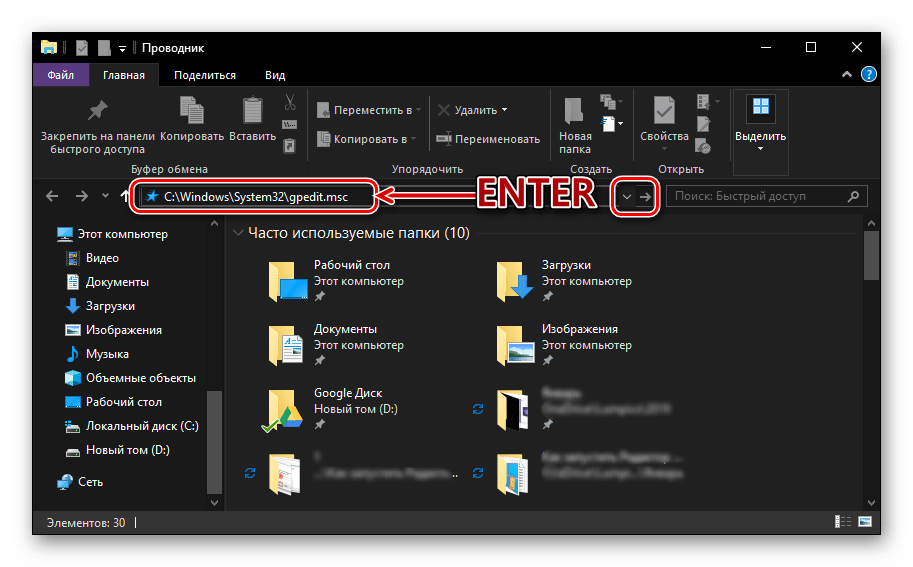
Task: Click the scissors Cut icon
Action: (289, 102)
